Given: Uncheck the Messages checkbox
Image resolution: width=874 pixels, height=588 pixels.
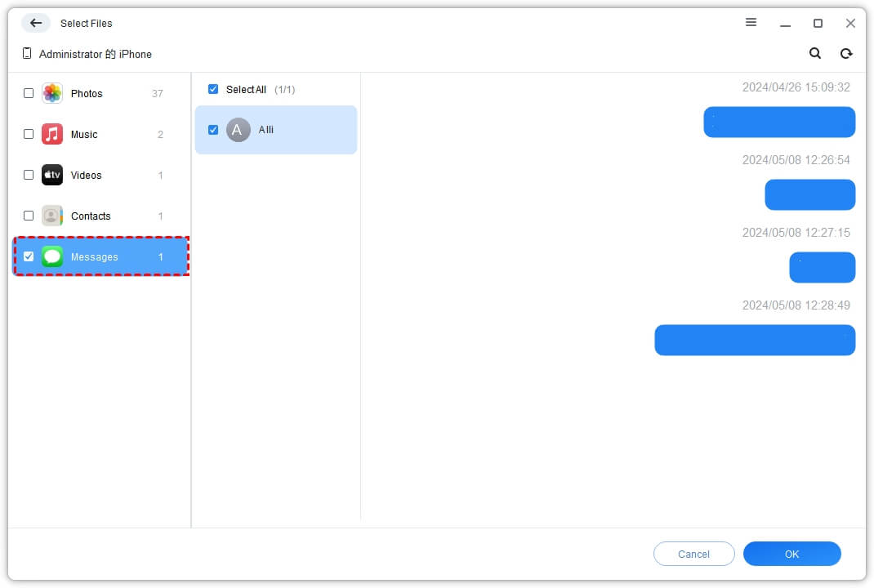Looking at the screenshot, I should click(29, 256).
